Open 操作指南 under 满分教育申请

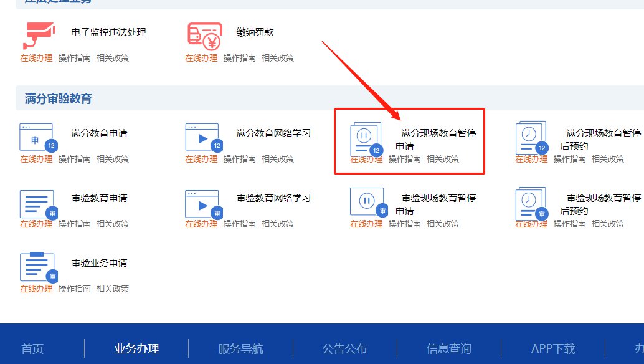pyautogui.click(x=74, y=159)
